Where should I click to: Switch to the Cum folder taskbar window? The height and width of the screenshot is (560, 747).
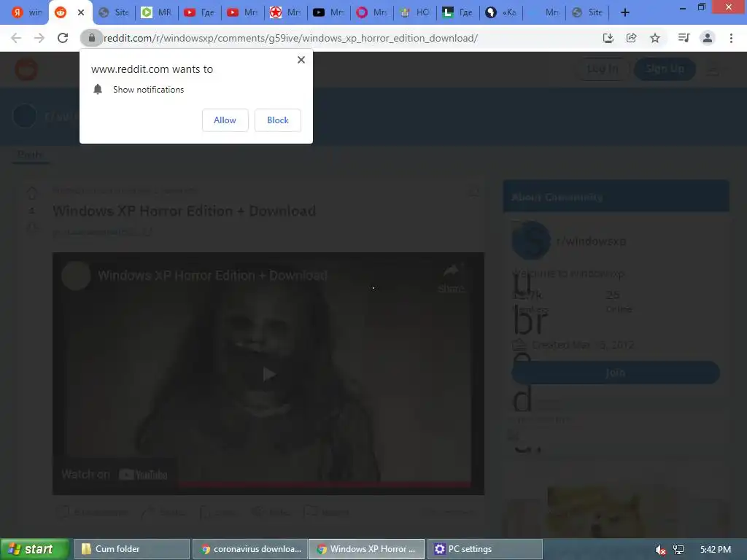pos(131,549)
